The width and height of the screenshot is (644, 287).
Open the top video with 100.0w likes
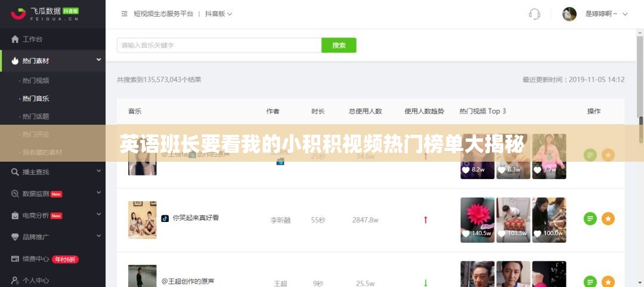(x=550, y=220)
